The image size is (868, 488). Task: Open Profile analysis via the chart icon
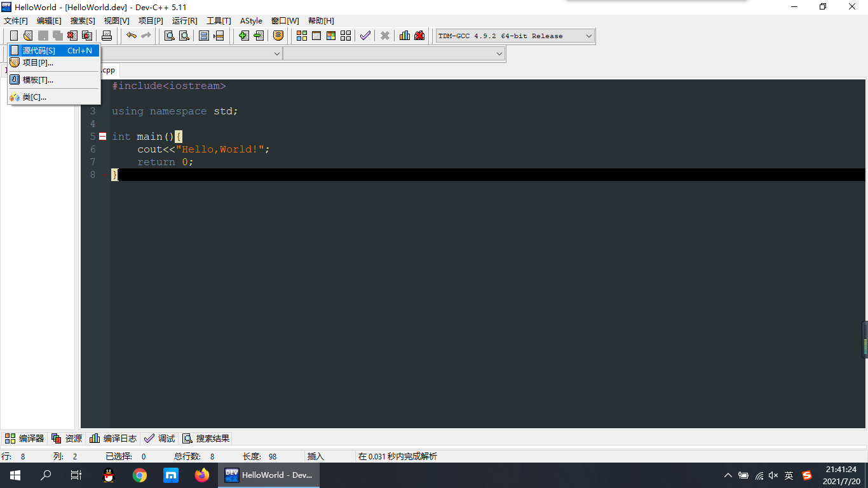405,36
